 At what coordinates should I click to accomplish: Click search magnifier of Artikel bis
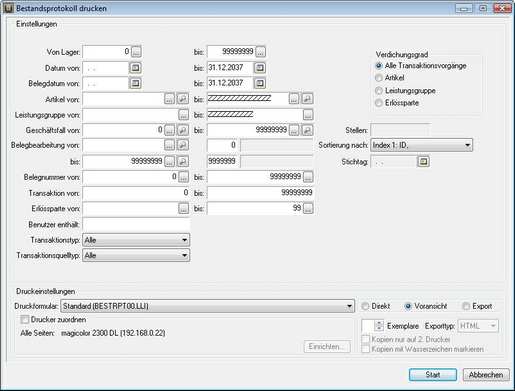tap(307, 99)
